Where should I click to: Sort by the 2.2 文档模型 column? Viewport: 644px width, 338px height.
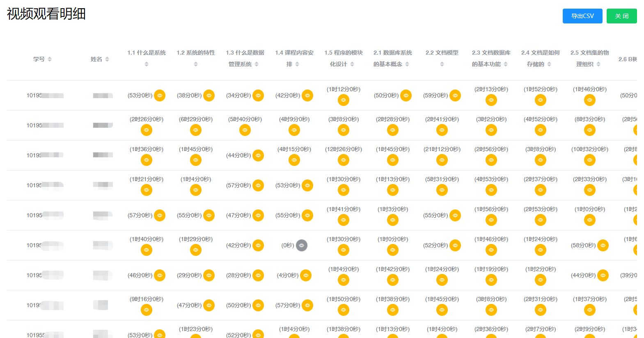tap(442, 64)
